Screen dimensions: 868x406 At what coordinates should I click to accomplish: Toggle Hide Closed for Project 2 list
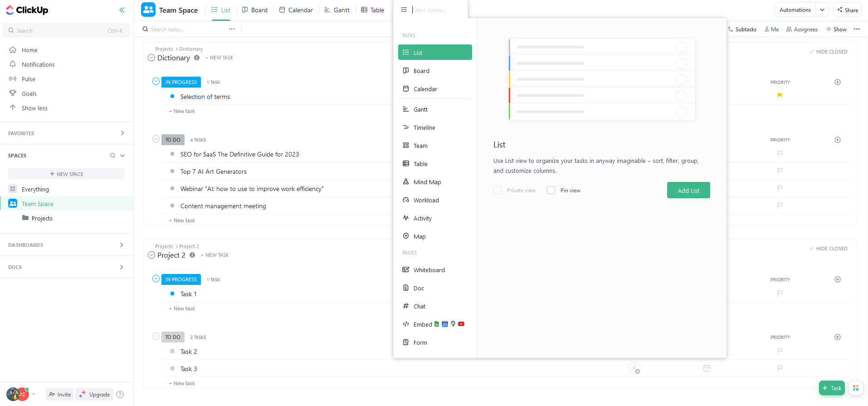[828, 249]
